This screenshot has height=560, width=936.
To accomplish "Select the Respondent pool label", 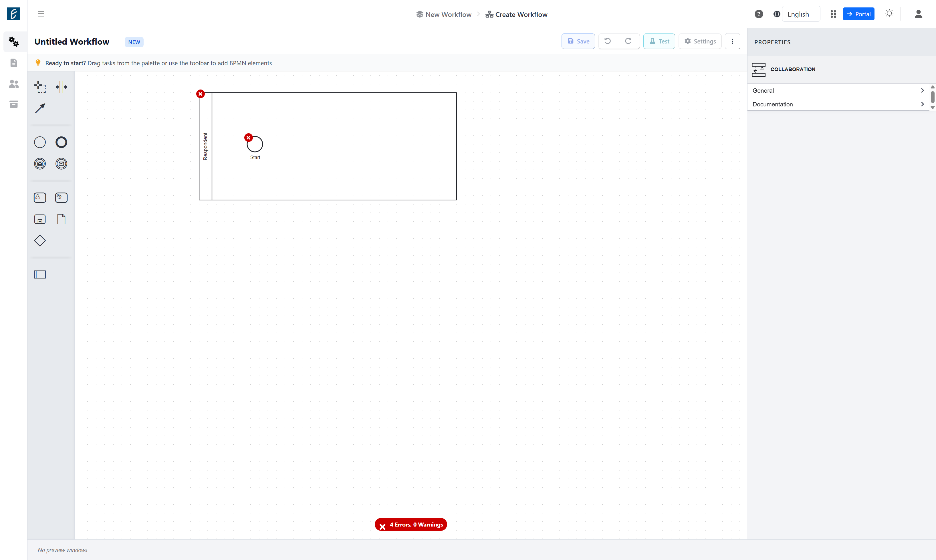I will 205,146.
